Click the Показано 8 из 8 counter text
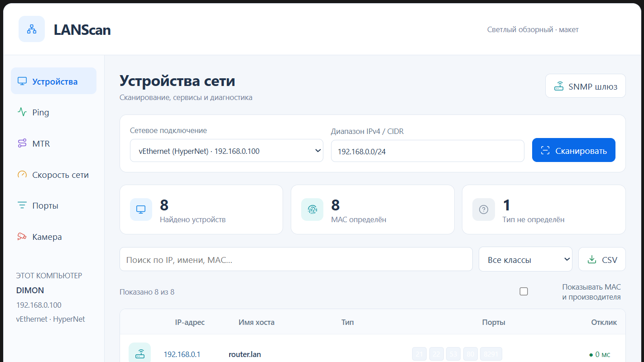Viewport: 644px width, 362px height. pyautogui.click(x=147, y=292)
